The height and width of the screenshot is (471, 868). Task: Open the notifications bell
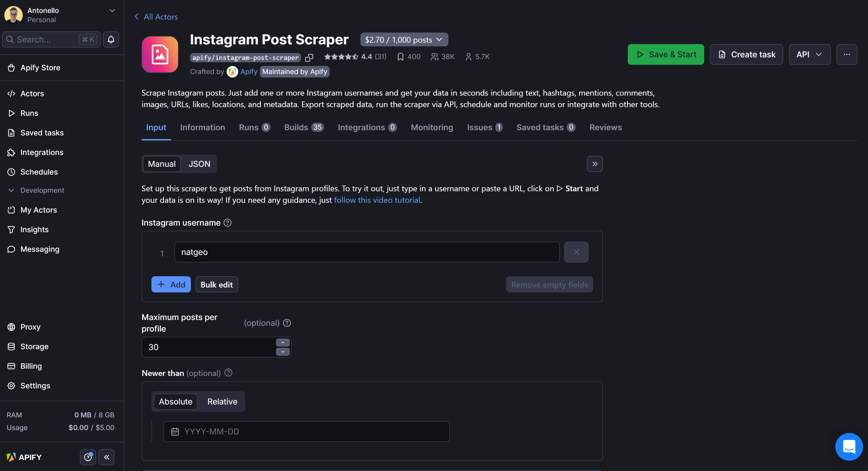point(110,39)
